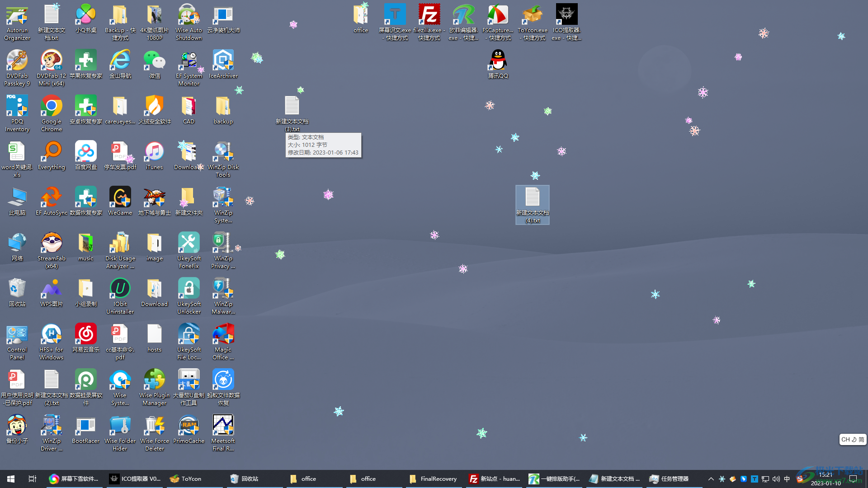Open StreamFab (x64) icon
Screen dimensions: 868x488
tap(52, 251)
